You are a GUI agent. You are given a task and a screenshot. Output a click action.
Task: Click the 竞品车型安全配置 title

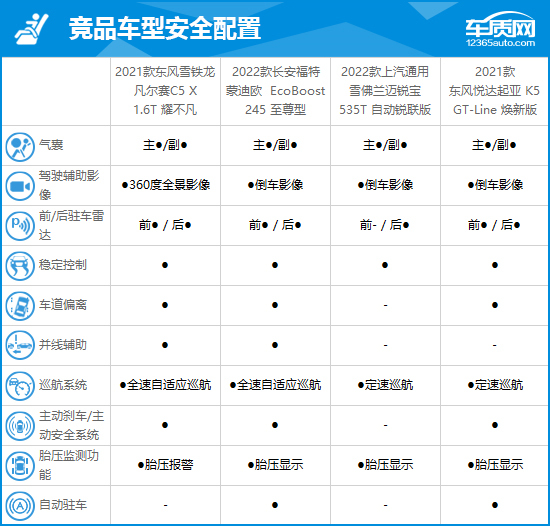click(x=165, y=28)
